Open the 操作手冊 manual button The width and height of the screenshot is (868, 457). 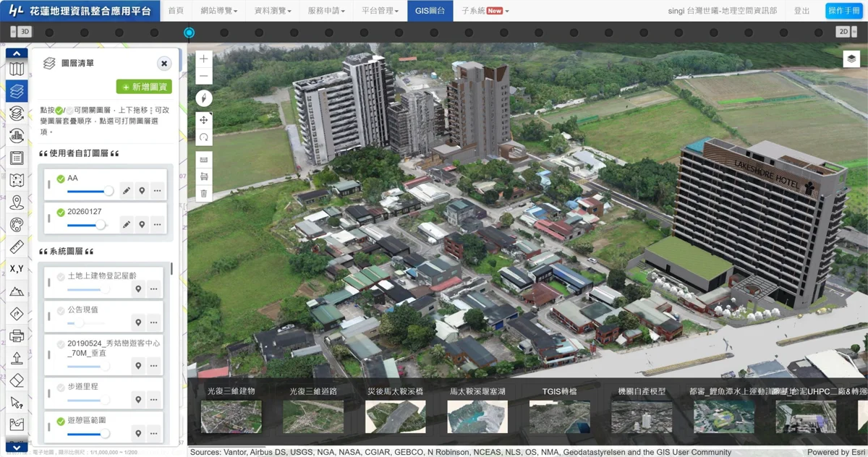(843, 11)
